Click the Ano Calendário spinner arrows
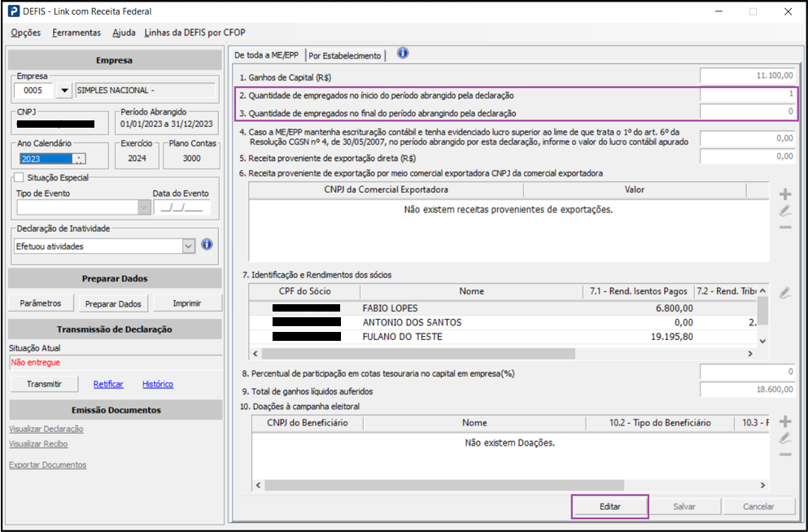 tap(78, 159)
